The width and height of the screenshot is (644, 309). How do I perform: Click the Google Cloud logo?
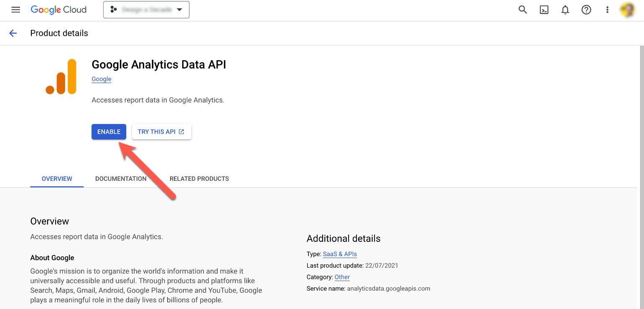[x=59, y=10]
